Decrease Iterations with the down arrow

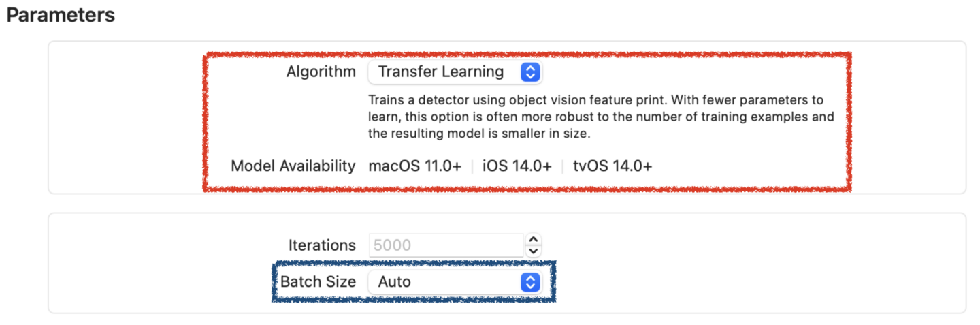(x=534, y=251)
